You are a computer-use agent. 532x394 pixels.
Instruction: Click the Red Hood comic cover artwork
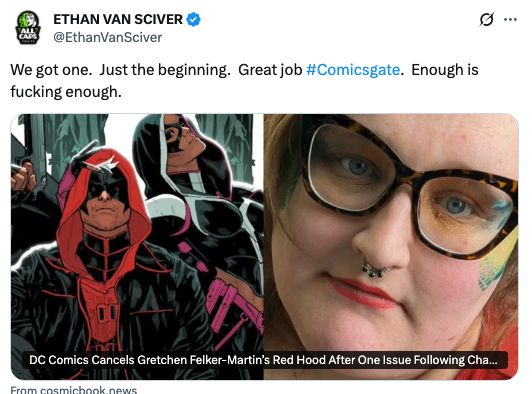tap(137, 247)
